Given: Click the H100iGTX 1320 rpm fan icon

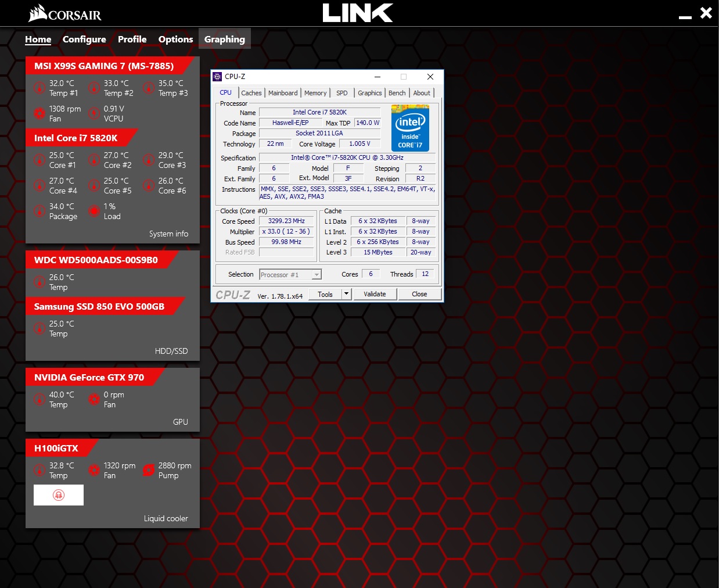Looking at the screenshot, I should coord(94,471).
